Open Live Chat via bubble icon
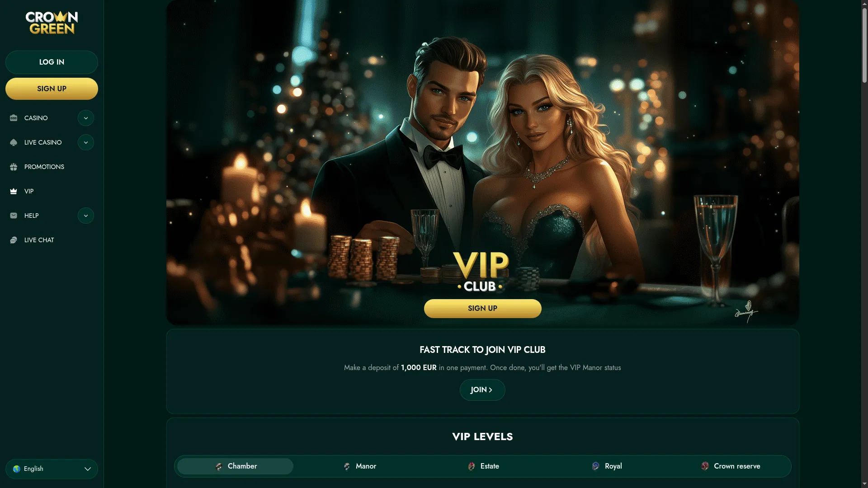This screenshot has width=868, height=488. click(x=14, y=240)
